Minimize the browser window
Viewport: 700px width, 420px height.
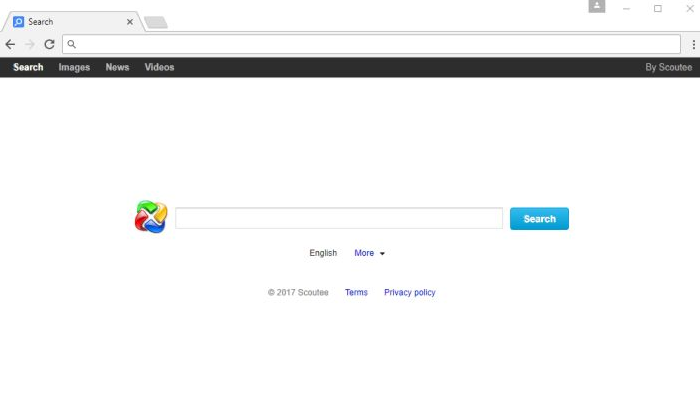pyautogui.click(x=626, y=8)
